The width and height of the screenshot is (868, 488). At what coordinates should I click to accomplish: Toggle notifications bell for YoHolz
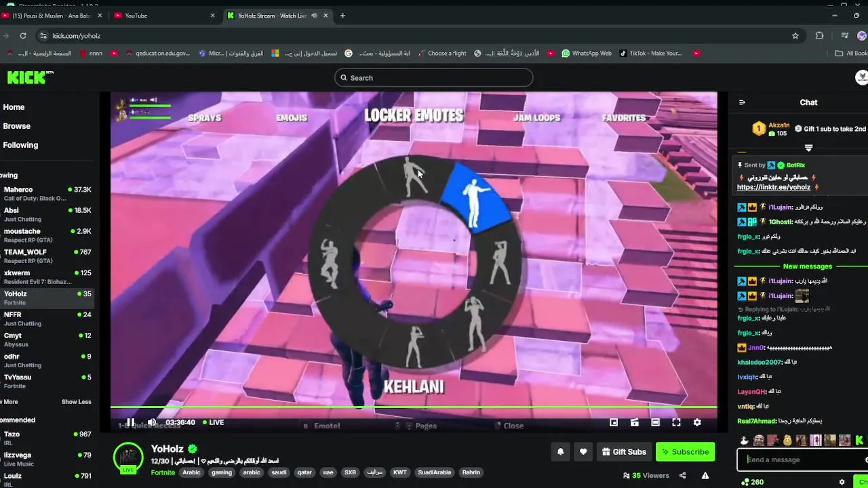tap(561, 452)
